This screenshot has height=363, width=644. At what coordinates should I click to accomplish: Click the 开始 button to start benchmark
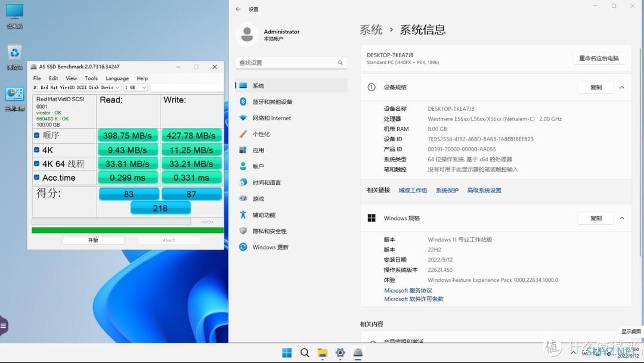pos(94,240)
